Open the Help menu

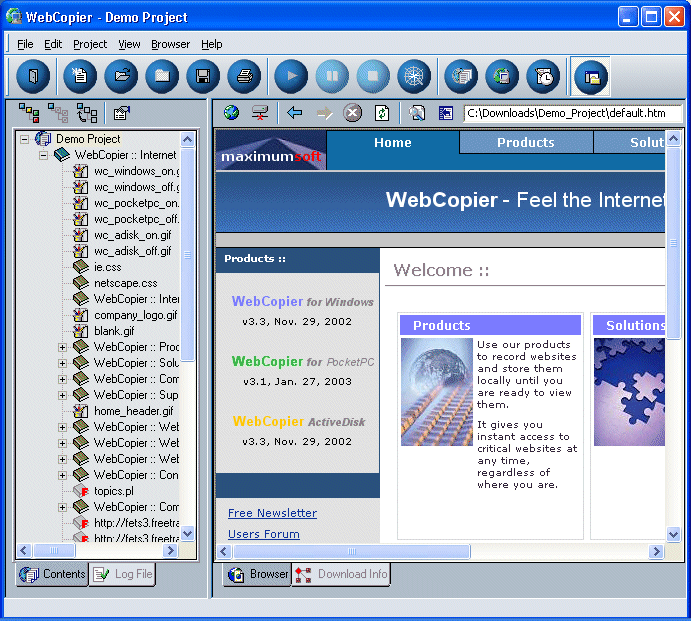212,44
